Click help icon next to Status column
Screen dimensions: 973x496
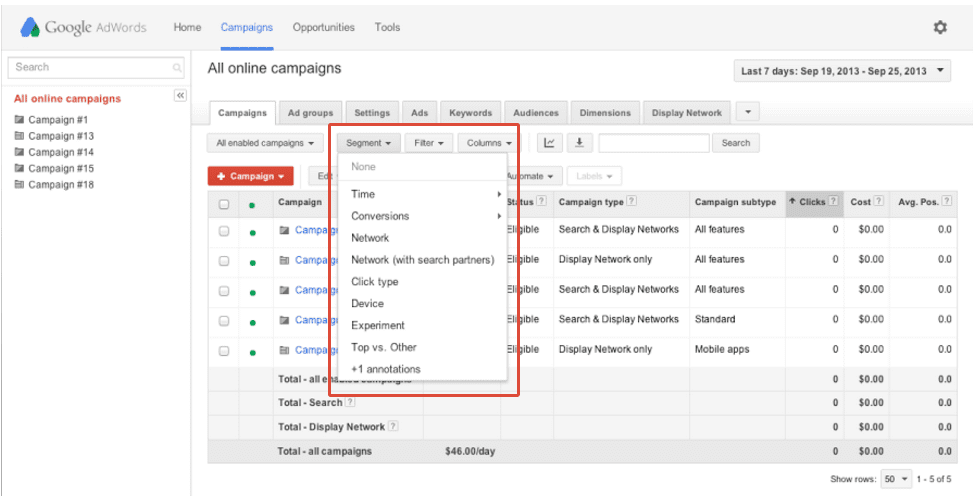542,201
